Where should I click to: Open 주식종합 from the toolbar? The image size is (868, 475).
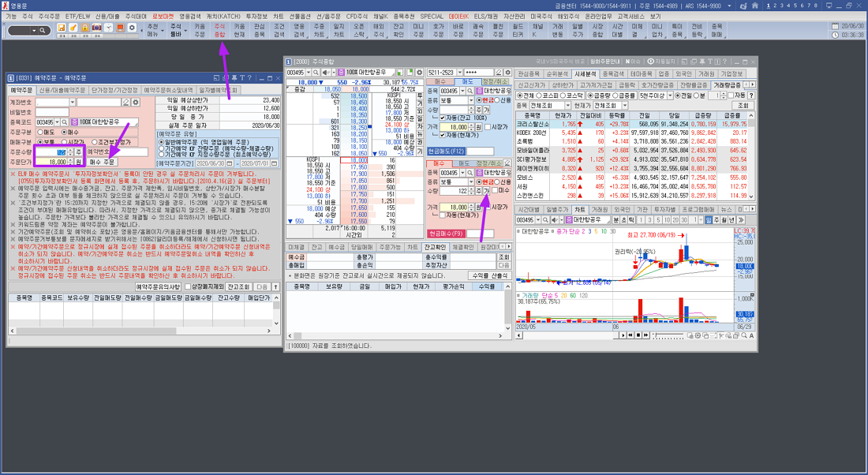220,30
